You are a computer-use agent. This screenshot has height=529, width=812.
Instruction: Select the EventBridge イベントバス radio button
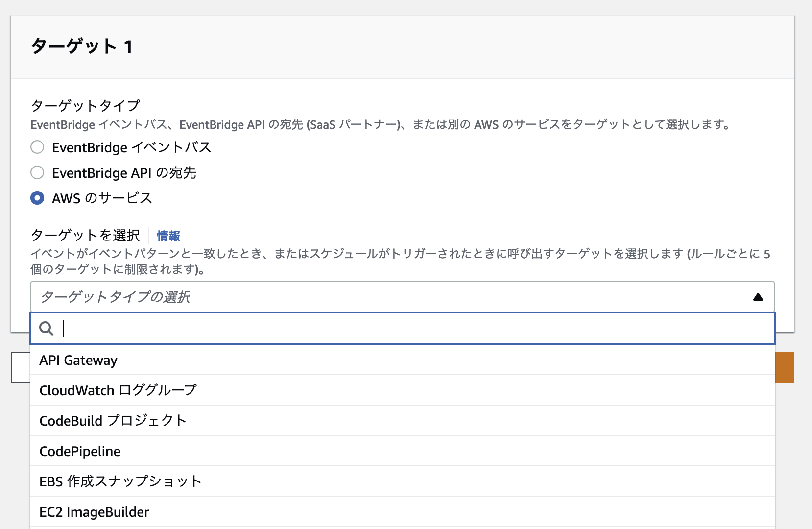click(37, 146)
